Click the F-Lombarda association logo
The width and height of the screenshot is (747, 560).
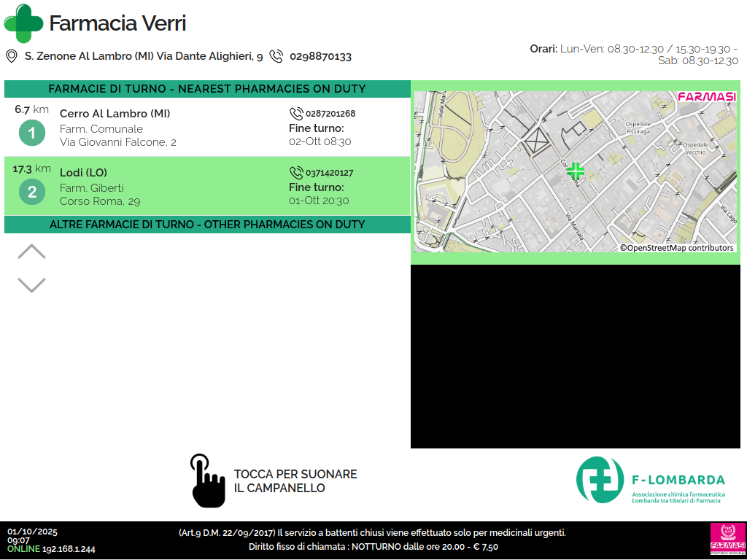coord(651,481)
